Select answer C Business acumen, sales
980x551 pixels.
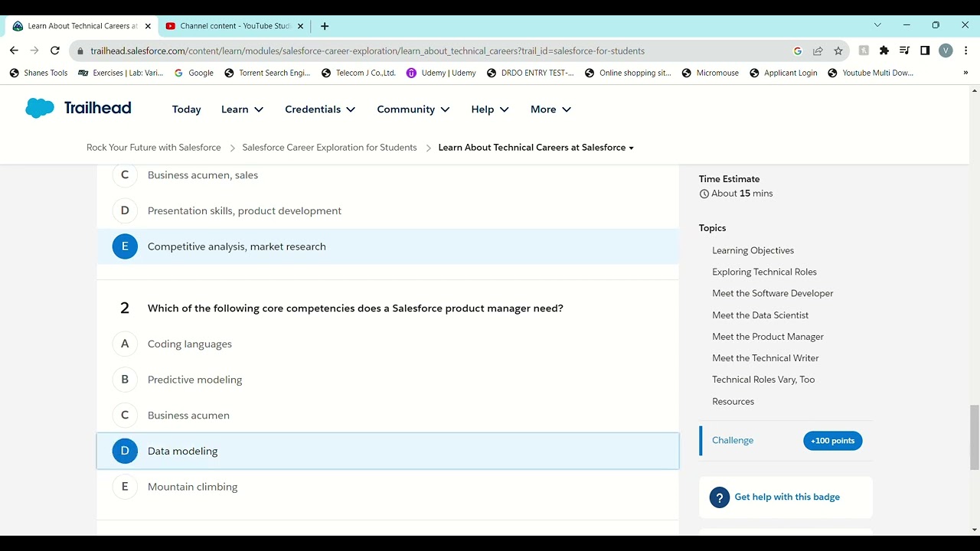click(x=388, y=175)
